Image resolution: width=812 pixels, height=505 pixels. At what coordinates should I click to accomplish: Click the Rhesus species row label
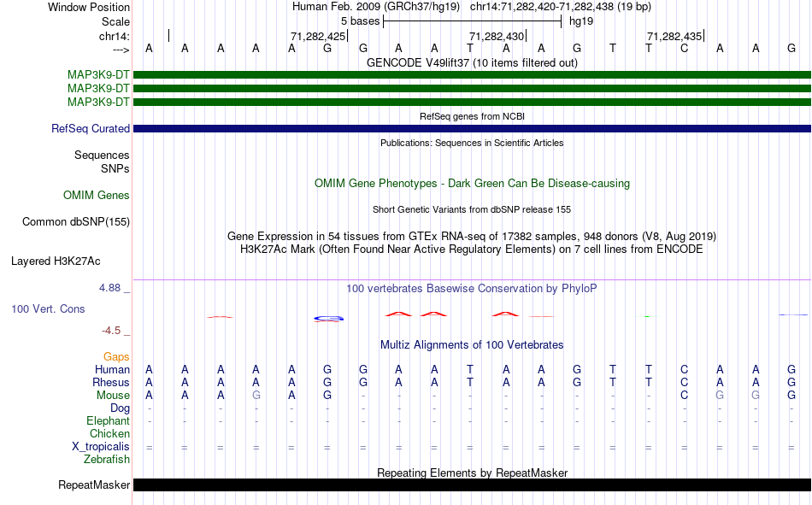[x=111, y=382]
